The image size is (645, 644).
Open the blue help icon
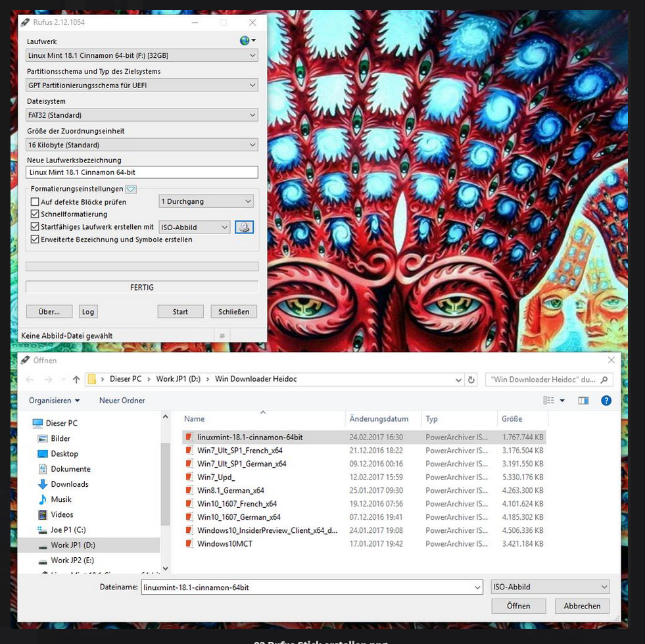click(606, 401)
